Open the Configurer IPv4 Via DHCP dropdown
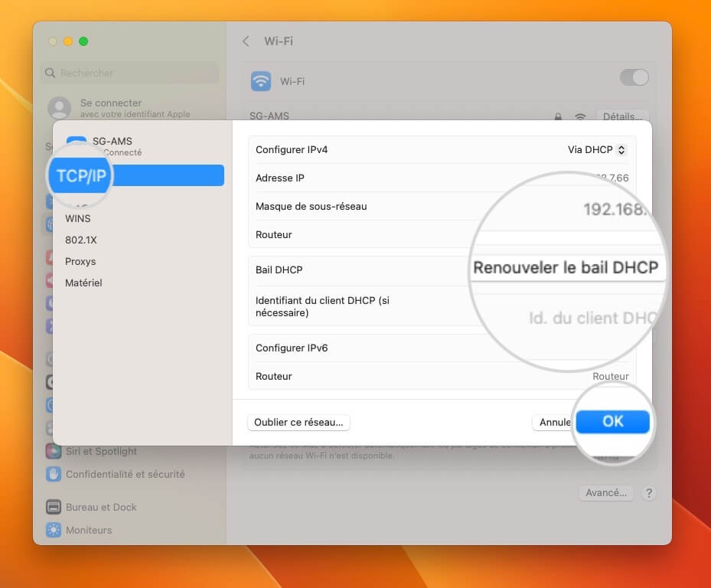 pyautogui.click(x=597, y=150)
